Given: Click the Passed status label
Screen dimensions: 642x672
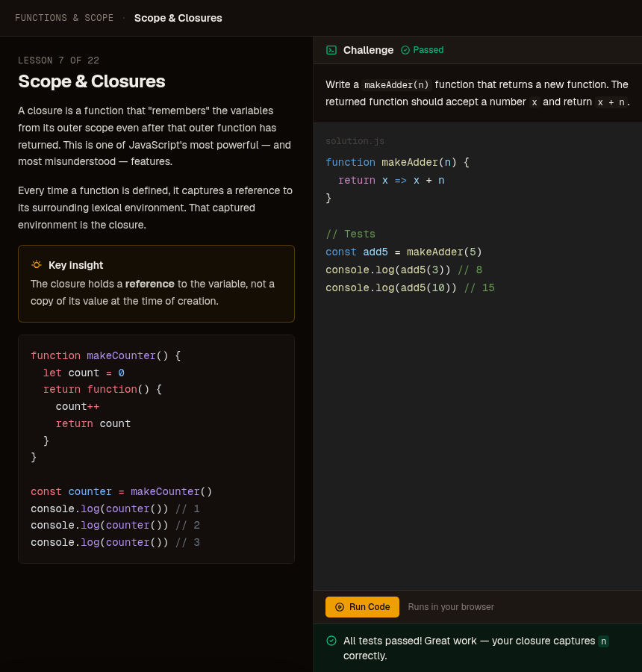Looking at the screenshot, I should click(428, 50).
